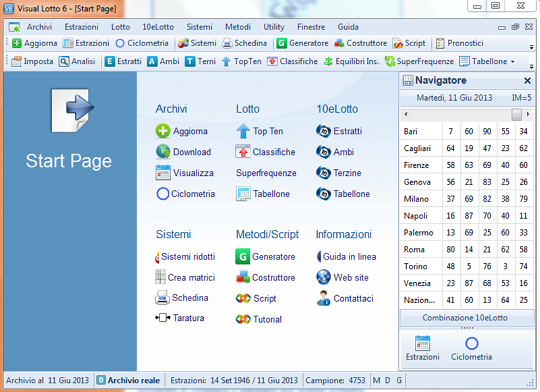Open the toolbar Script tool
The width and height of the screenshot is (540, 392).
click(409, 43)
